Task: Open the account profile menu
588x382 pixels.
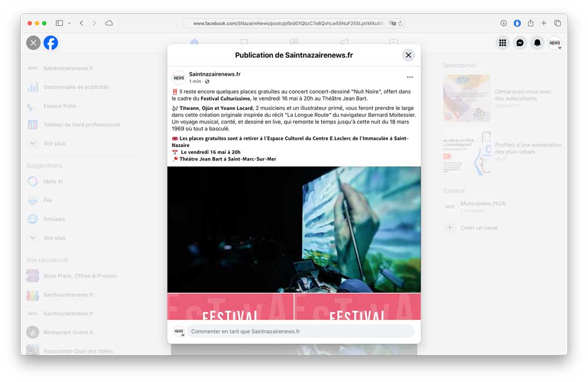Action: [554, 43]
